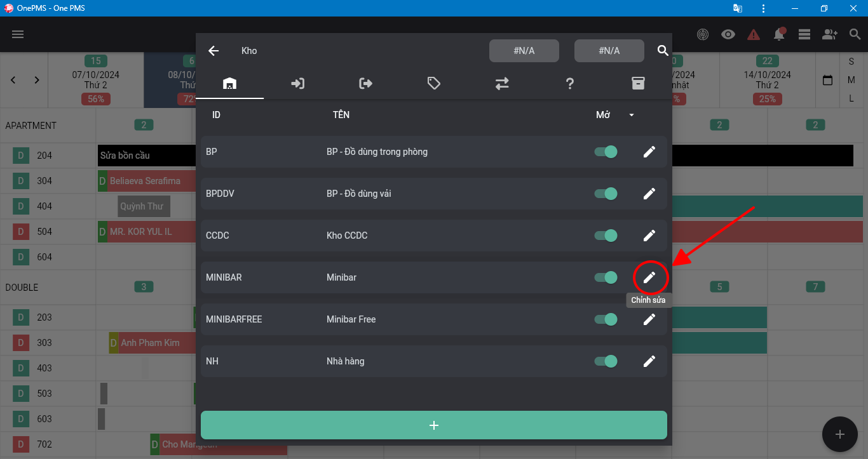Screen dimensions: 868x459
Task: Click status D badge of room 702
Action: pos(20,444)
